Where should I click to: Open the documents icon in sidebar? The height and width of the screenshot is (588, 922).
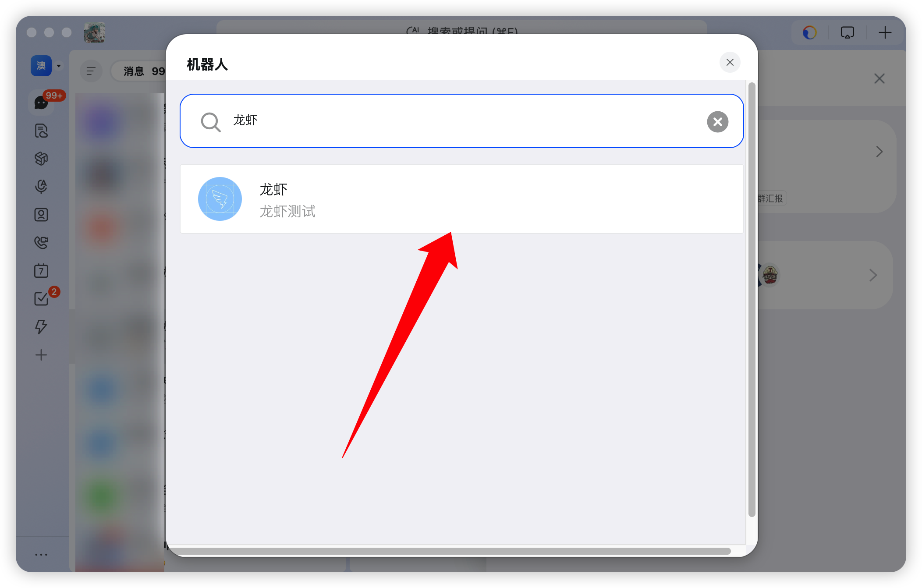point(41,131)
